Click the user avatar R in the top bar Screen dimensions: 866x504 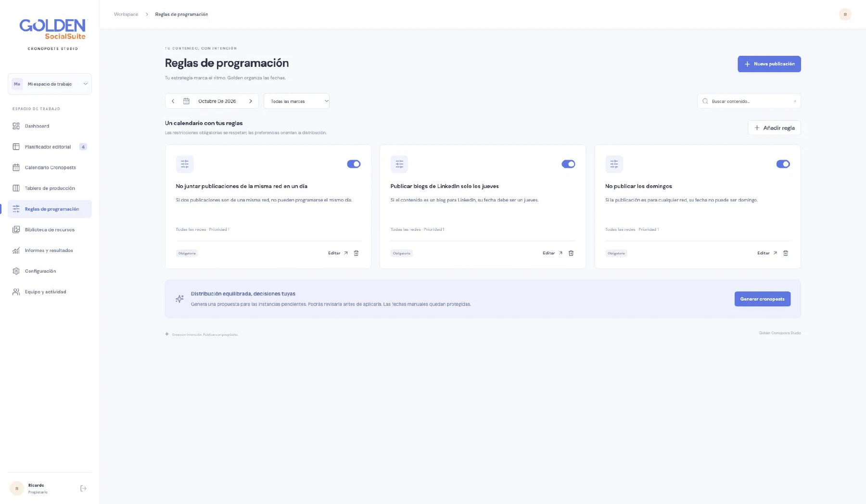point(845,14)
